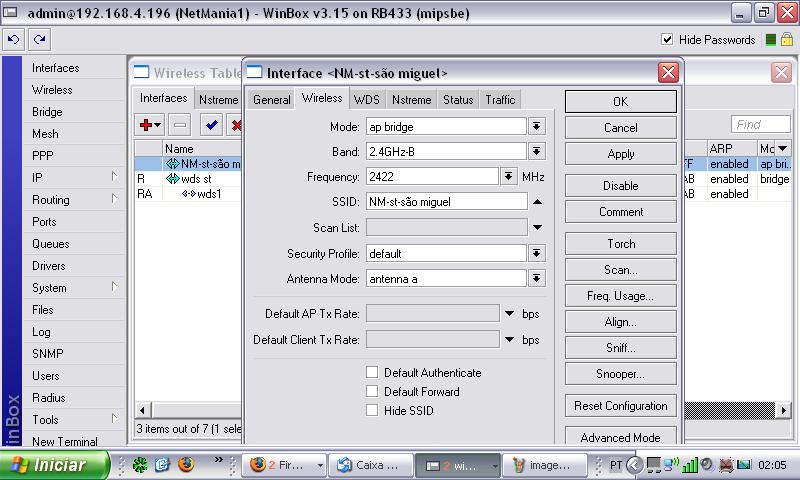Select the wds1 interface row icon

189,194
